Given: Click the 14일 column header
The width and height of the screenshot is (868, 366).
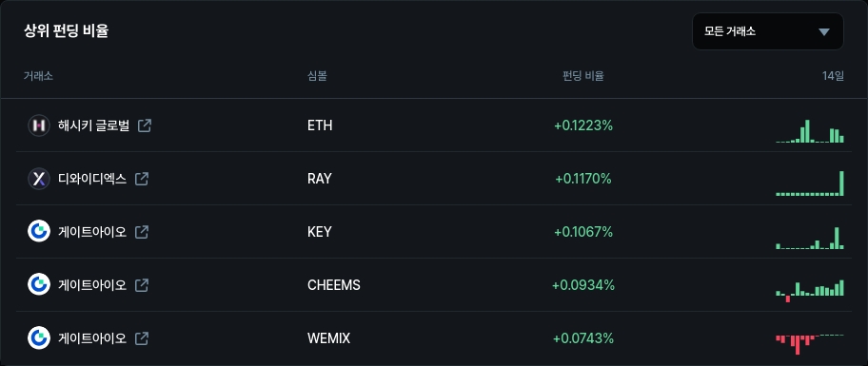Looking at the screenshot, I should [833, 76].
